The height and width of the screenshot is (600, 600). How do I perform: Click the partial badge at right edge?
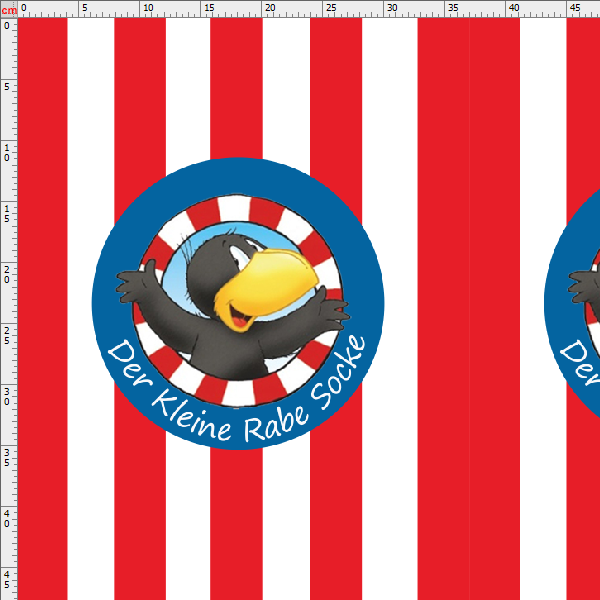[x=577, y=300]
